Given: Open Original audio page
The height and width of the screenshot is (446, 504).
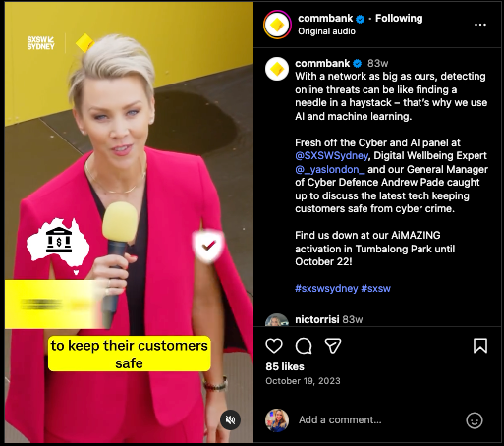Looking at the screenshot, I should click(326, 31).
